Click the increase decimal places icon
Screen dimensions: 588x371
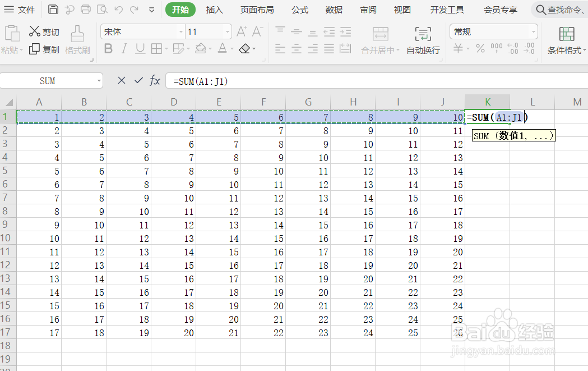[513, 48]
